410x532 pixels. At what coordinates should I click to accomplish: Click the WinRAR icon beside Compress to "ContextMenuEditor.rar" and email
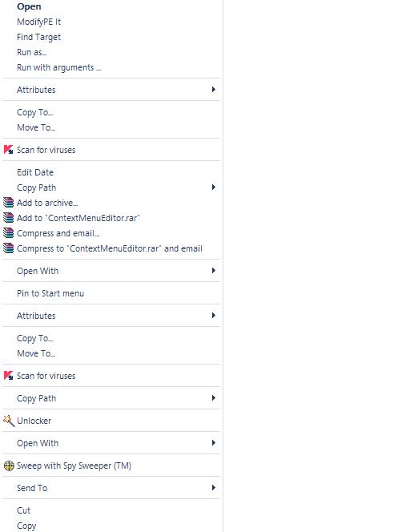(9, 248)
